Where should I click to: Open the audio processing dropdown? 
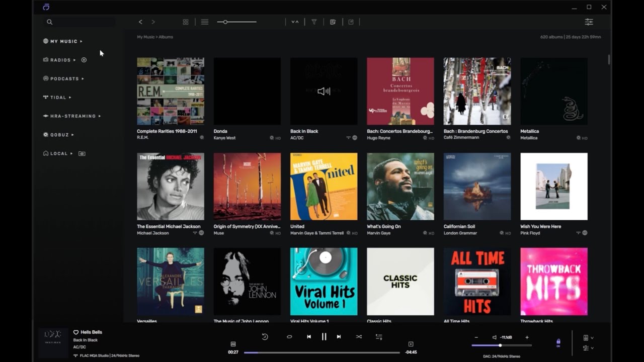(x=588, y=348)
